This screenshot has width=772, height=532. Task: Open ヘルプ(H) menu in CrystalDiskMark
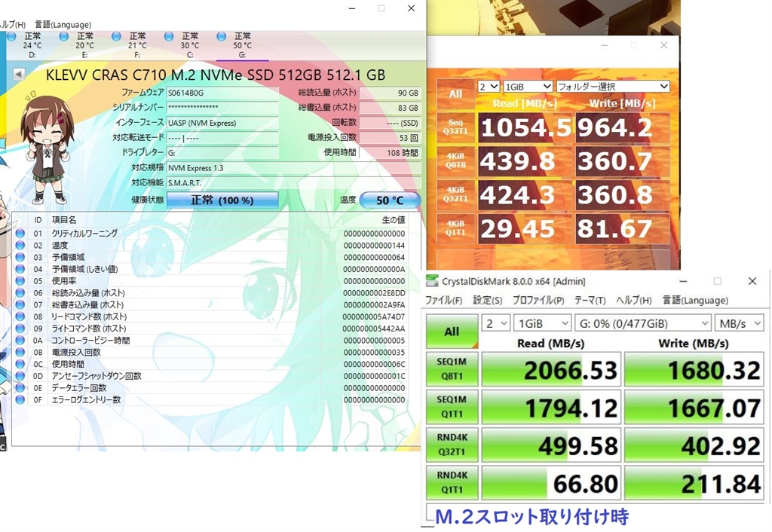click(633, 300)
